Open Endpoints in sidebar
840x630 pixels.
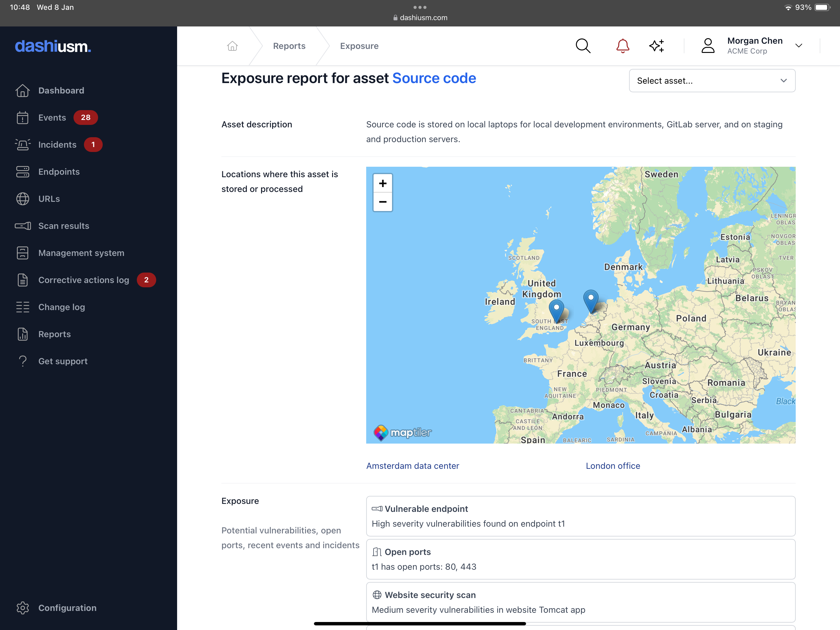point(58,171)
